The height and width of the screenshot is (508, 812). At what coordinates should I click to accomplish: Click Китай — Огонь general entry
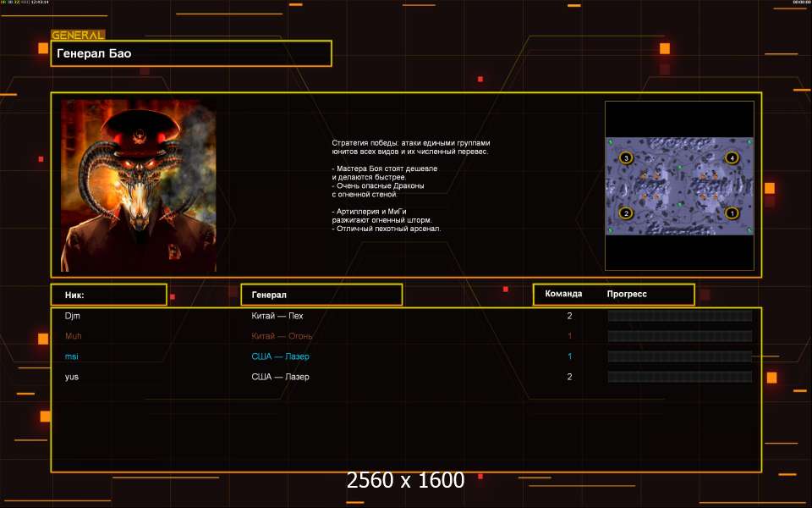(282, 336)
